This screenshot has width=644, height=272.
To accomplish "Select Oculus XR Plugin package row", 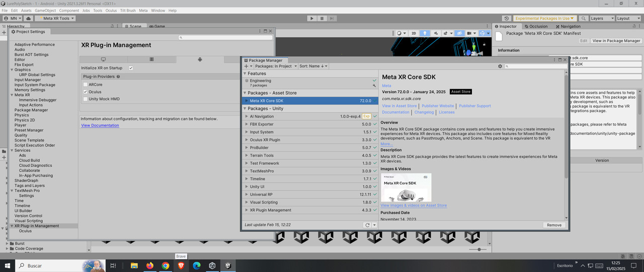I will [310, 140].
